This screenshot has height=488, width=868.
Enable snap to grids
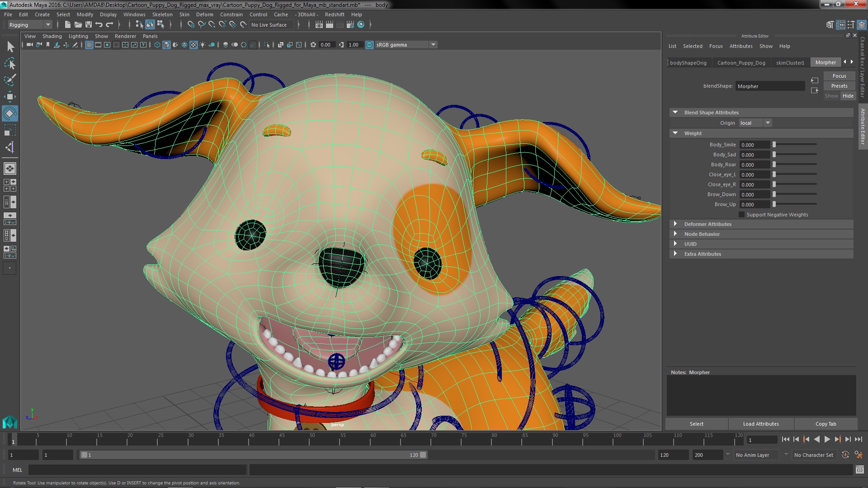pyautogui.click(x=191, y=25)
